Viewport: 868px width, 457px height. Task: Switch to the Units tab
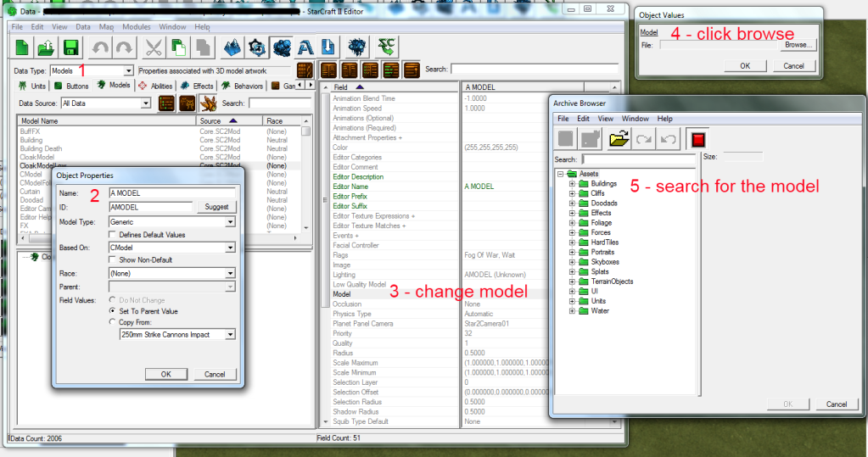32,86
